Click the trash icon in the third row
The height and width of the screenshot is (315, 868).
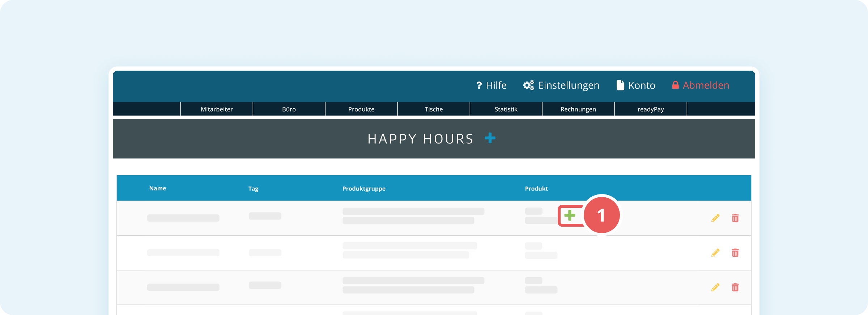click(735, 287)
